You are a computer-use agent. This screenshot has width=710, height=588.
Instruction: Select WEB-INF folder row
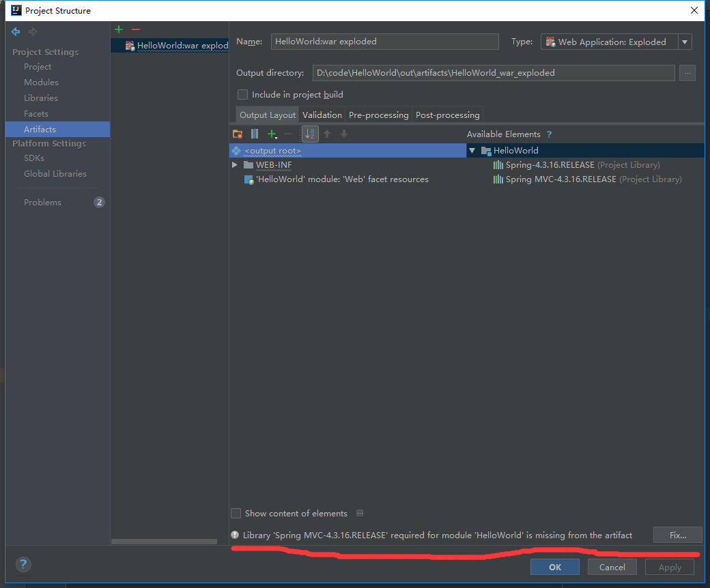click(347, 164)
